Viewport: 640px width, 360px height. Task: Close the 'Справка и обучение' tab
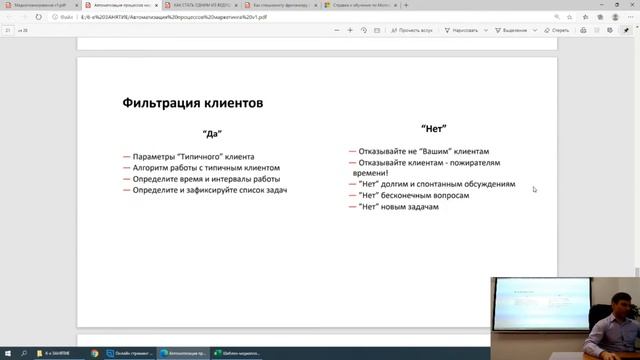coord(395,5)
